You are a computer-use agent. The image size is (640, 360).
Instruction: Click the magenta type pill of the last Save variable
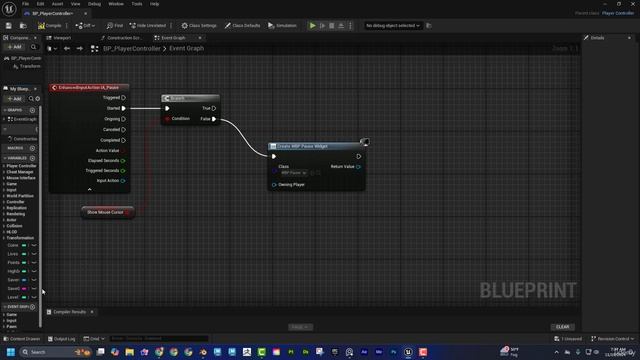pyautogui.click(x=24, y=289)
